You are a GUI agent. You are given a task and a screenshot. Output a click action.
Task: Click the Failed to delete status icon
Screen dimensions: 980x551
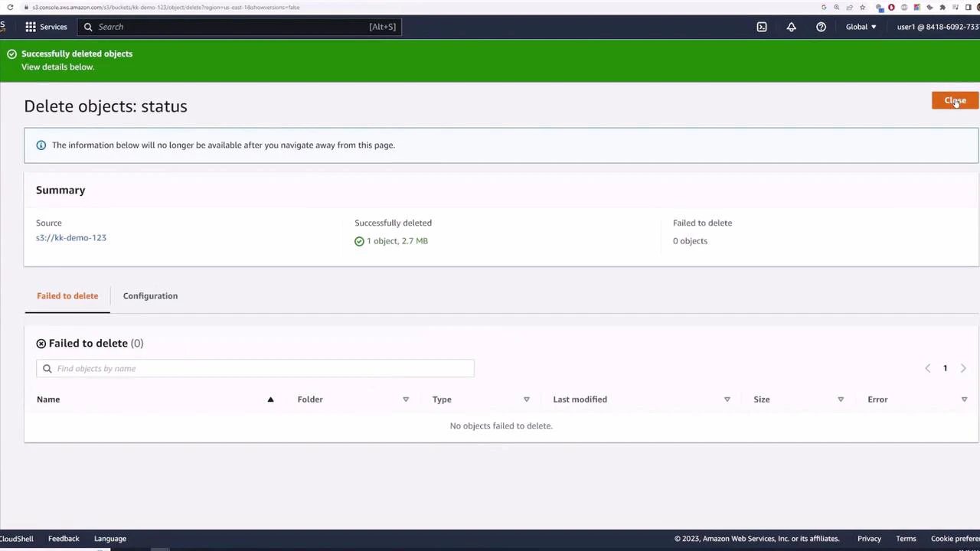click(x=41, y=343)
